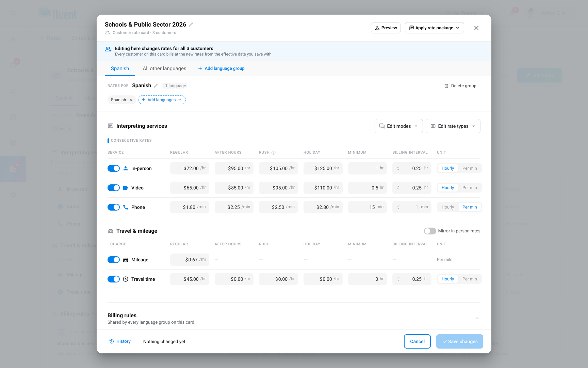The height and width of the screenshot is (368, 588).
Task: Switch off the Phone service toggle
Action: coord(114,207)
